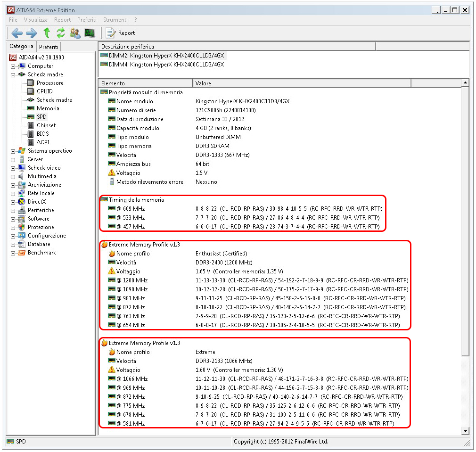Select the Scheda video monitor icon

click(22, 168)
